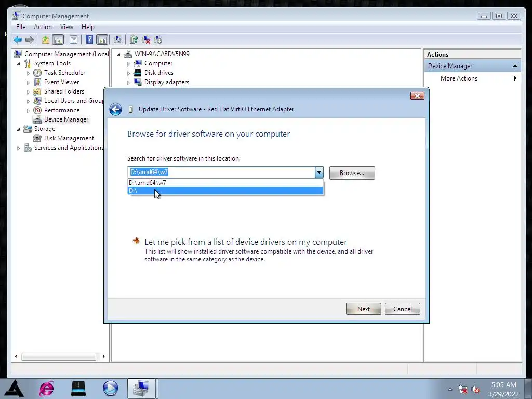The height and width of the screenshot is (399, 532).
Task: Expand Shared Folders tree arrow
Action: point(28,92)
